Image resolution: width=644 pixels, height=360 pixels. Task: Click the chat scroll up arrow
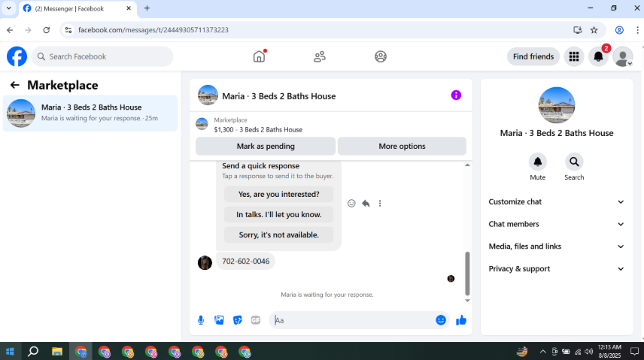point(467,165)
